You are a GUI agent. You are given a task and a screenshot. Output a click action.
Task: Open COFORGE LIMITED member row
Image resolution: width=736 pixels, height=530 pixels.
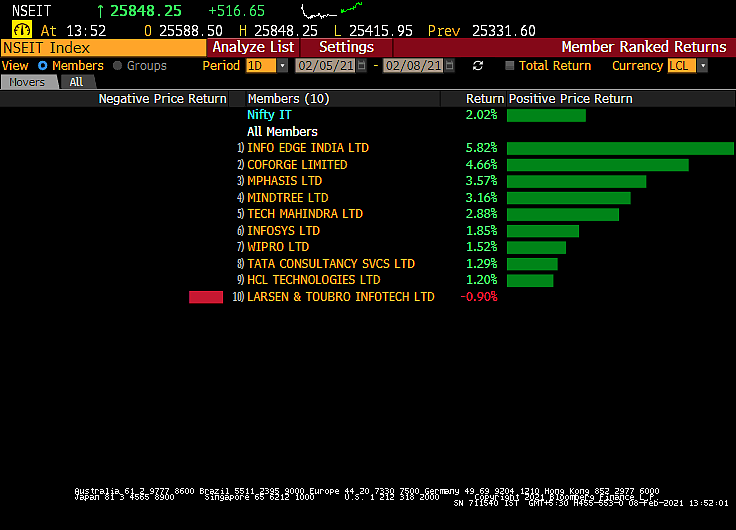(x=297, y=165)
